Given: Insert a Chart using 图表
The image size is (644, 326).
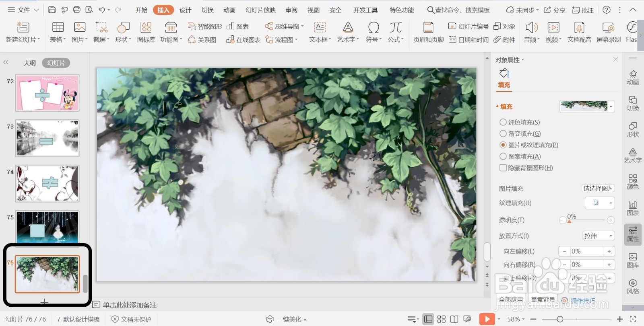Looking at the screenshot, I should [237, 27].
